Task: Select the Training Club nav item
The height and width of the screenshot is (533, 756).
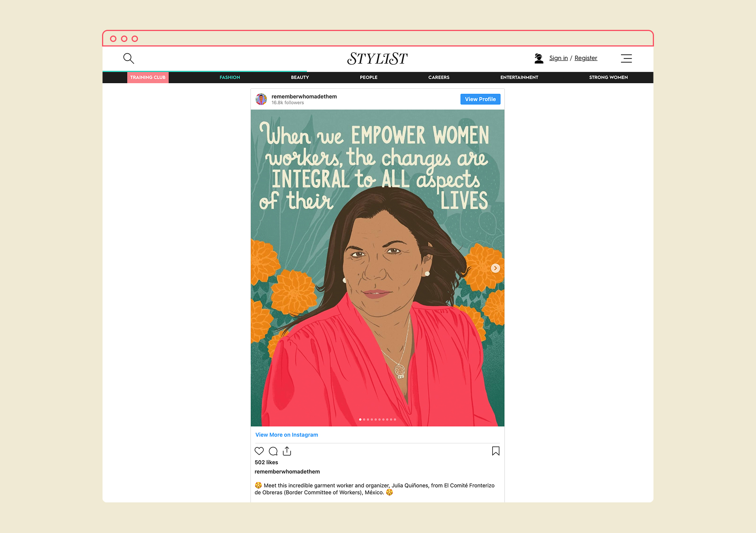Action: (x=148, y=77)
